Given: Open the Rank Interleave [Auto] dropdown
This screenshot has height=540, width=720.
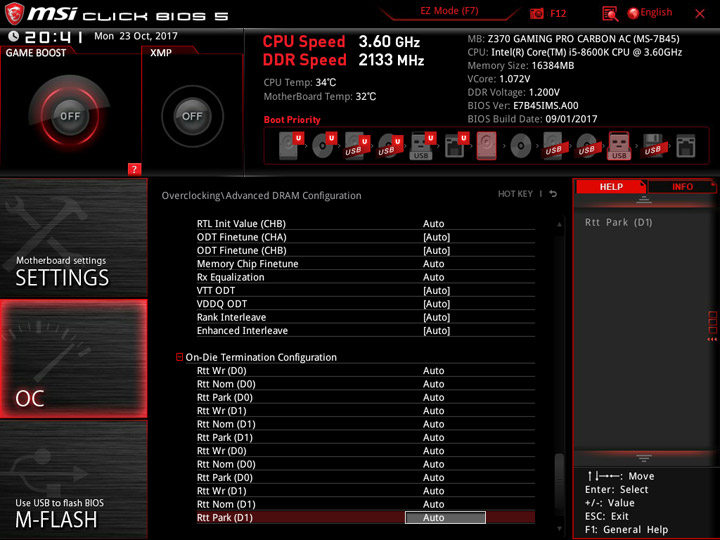Looking at the screenshot, I should (x=436, y=317).
